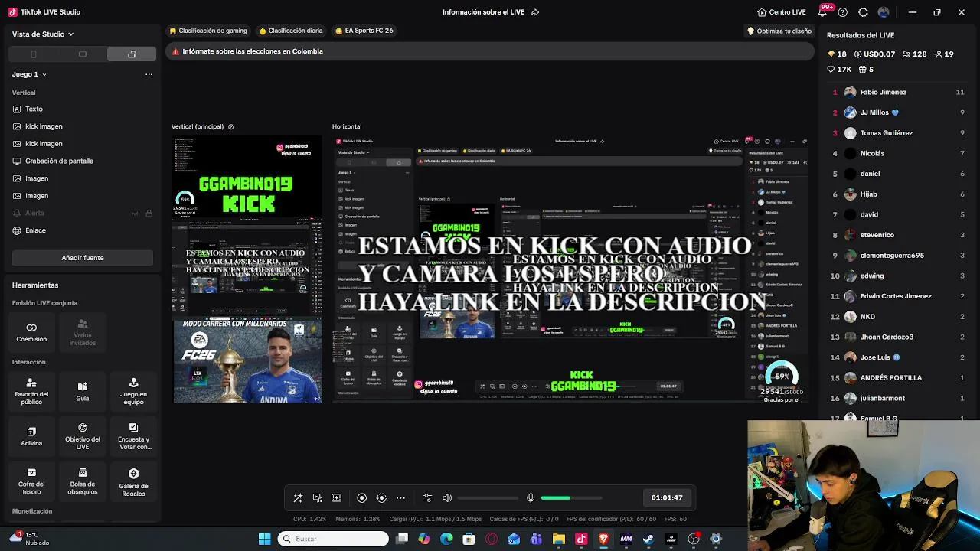Click the add-frame scene icon in bottom toolbar

[336, 497]
